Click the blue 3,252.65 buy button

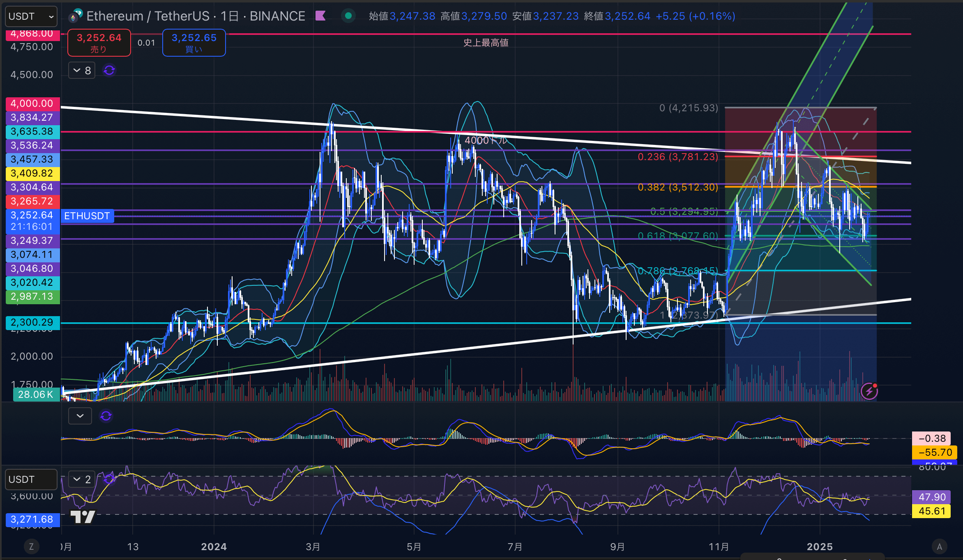[x=194, y=43]
